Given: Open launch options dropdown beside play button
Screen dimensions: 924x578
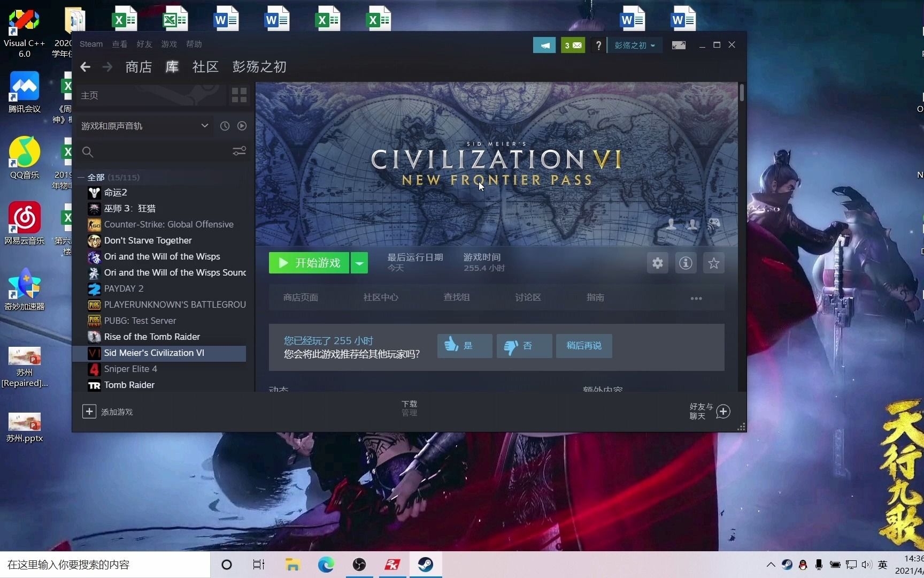Looking at the screenshot, I should (359, 263).
